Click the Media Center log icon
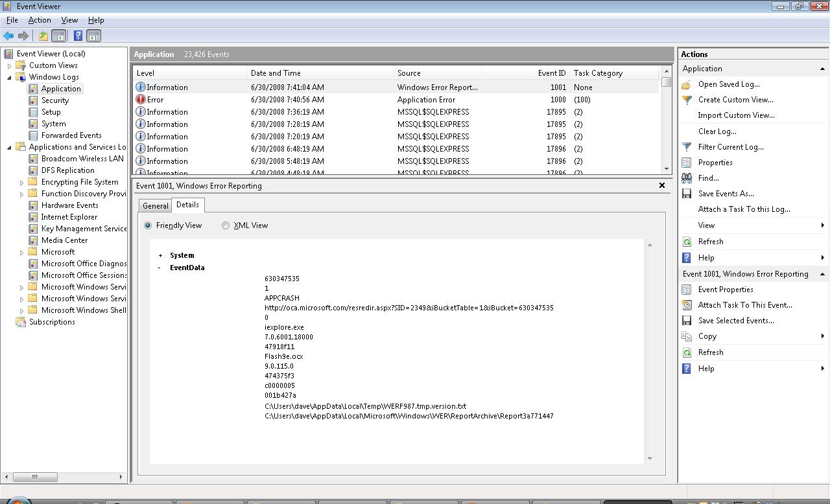 pos(33,240)
